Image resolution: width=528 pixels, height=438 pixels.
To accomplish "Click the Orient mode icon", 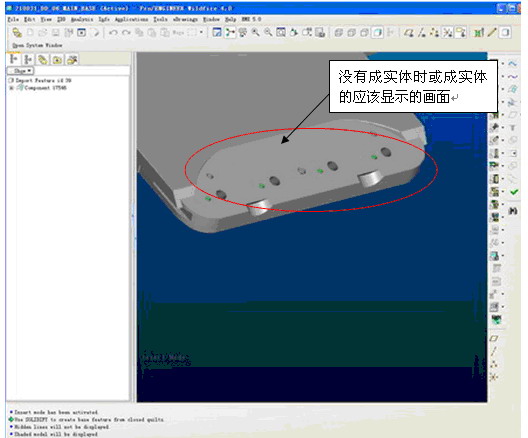I will 243,32.
